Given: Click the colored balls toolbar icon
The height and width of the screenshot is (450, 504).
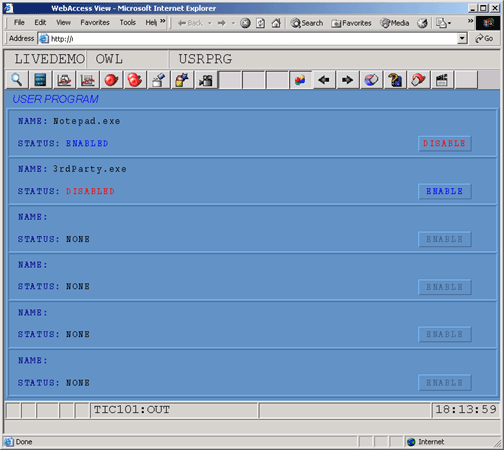Looking at the screenshot, I should (300, 80).
